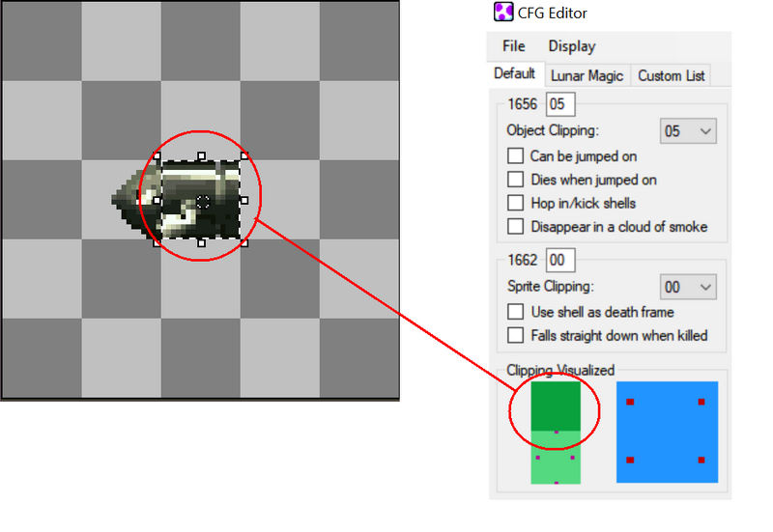Switch to the Custom List tab
773x532 pixels.
[671, 76]
